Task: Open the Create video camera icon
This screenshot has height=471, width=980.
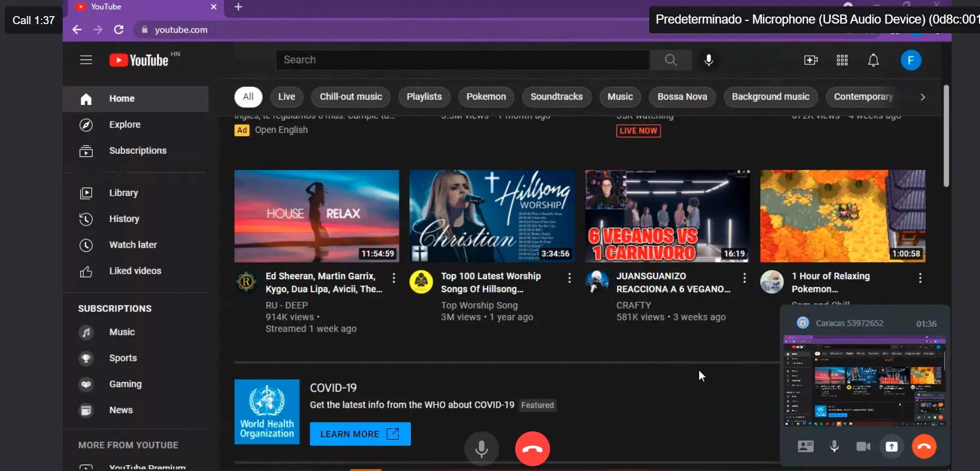Action: click(811, 60)
